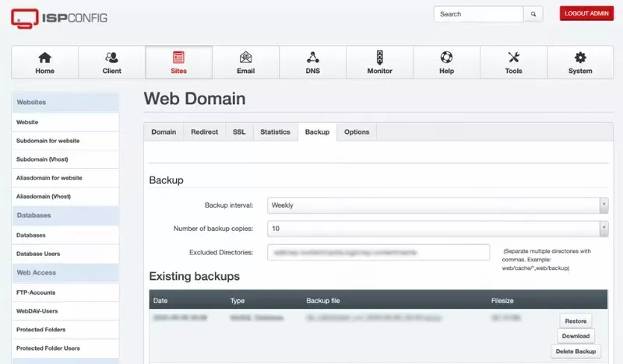This screenshot has height=364, width=623.
Task: Click the Backup file column header
Action: (322, 301)
